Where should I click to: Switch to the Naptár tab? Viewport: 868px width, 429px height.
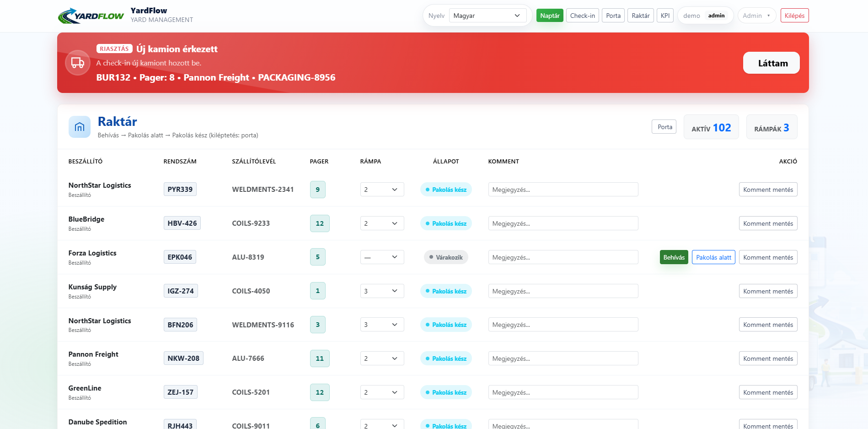550,16
